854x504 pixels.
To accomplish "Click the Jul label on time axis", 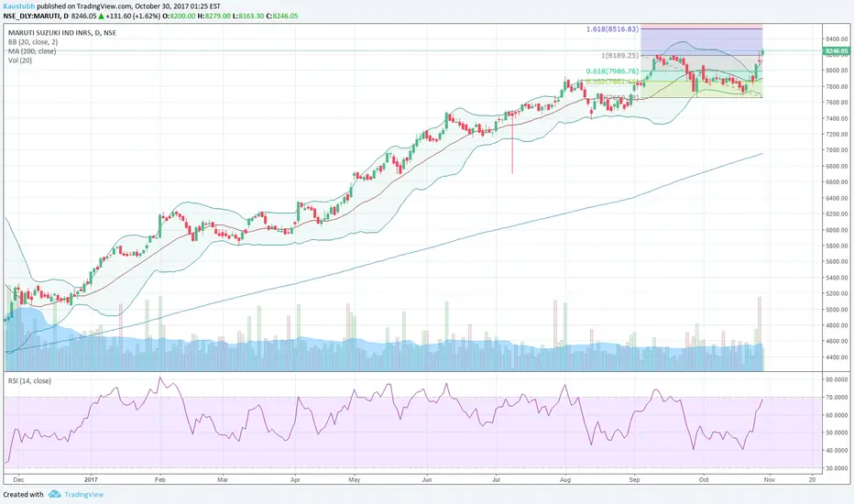I will tap(496, 480).
